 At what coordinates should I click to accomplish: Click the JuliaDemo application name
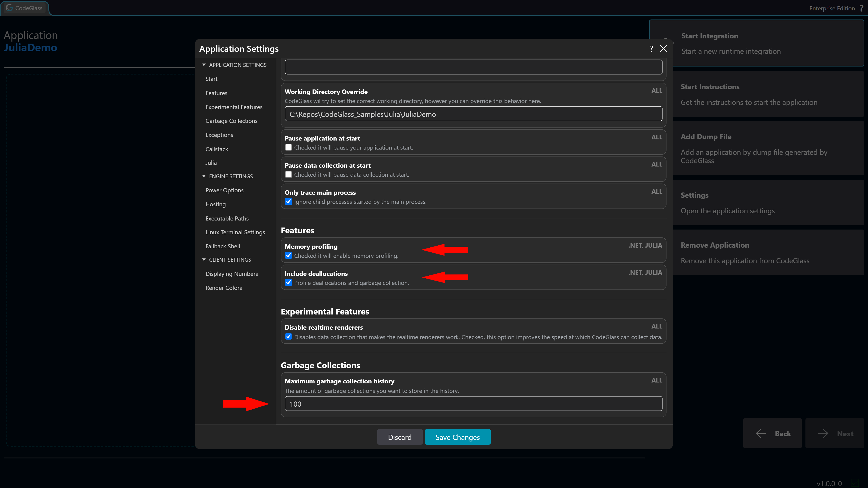[x=30, y=47]
